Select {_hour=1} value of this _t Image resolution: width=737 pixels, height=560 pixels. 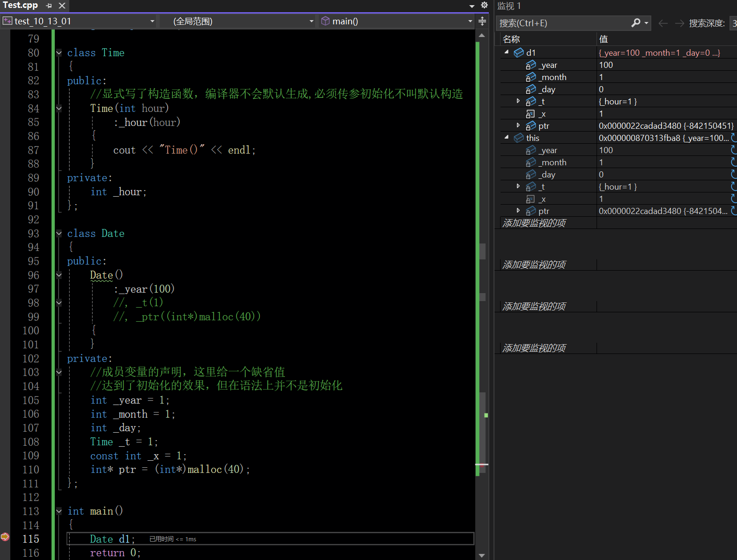tap(618, 187)
